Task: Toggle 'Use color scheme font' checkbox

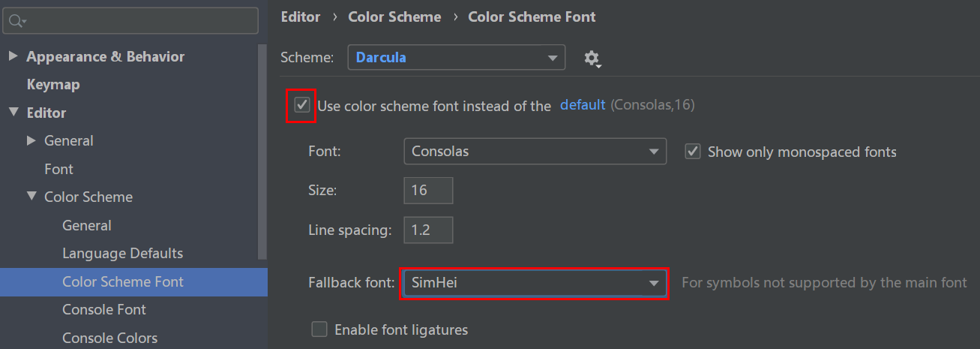Action: click(303, 104)
